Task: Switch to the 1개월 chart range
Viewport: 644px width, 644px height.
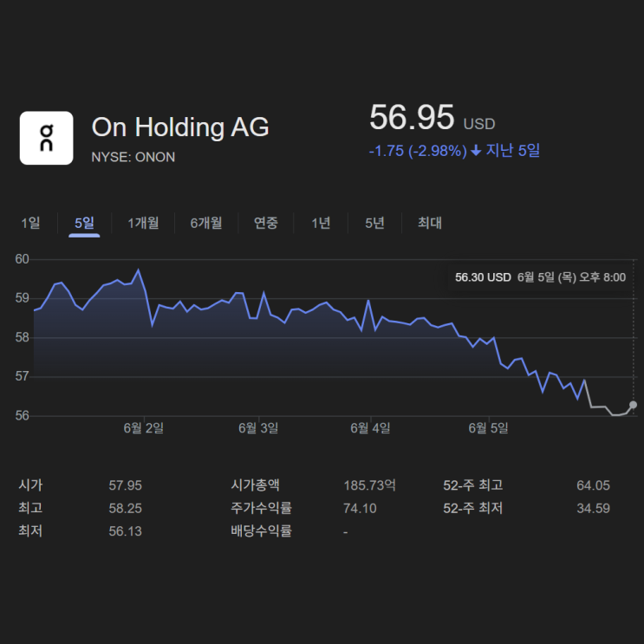Action: [143, 223]
